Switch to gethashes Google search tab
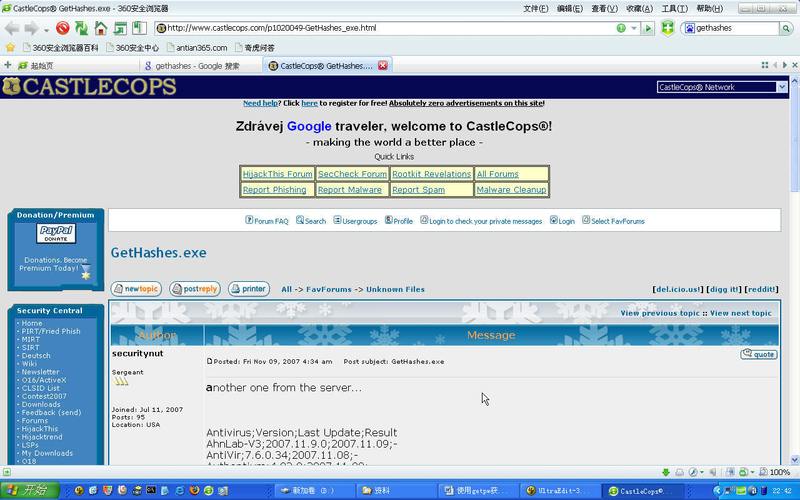Viewport: 800px width, 500px height. click(x=201, y=65)
